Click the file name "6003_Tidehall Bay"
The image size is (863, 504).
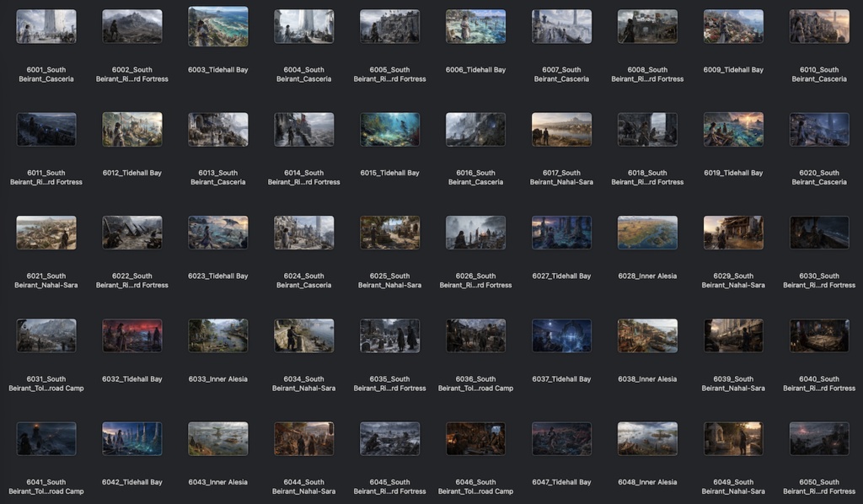(218, 70)
